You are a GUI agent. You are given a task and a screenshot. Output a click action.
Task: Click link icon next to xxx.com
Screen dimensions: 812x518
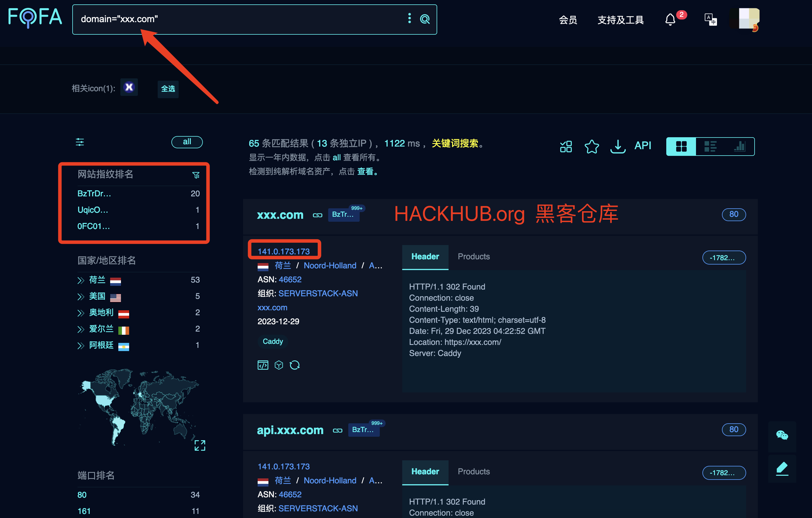pyautogui.click(x=318, y=215)
